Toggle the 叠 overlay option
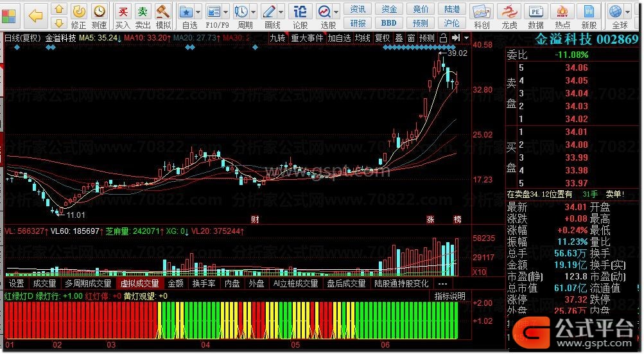Viewport: 644px width, 354px height. (399, 39)
